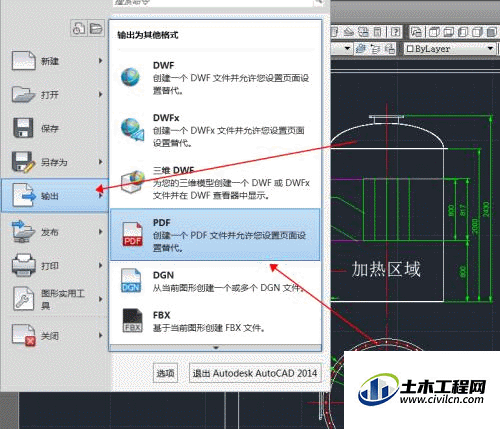This screenshot has width=500, height=429.
Task: Click the white ByLayer color swatch
Action: pyautogui.click(x=410, y=49)
